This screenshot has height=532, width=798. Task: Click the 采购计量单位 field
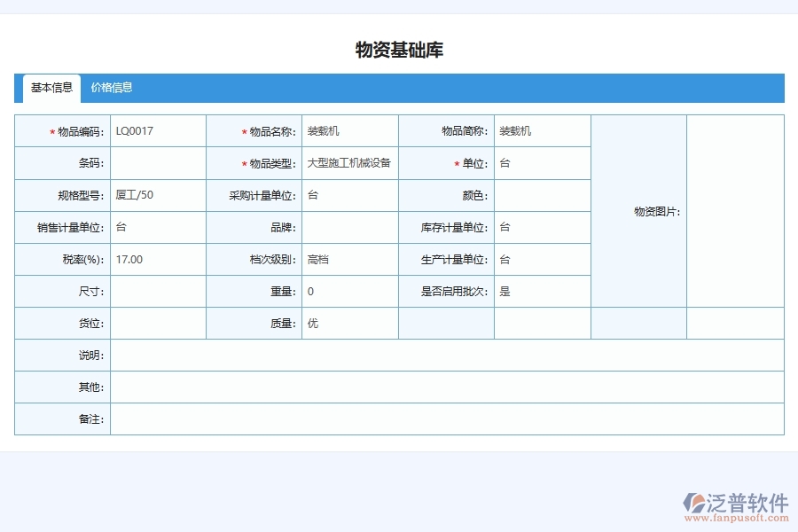(350, 194)
